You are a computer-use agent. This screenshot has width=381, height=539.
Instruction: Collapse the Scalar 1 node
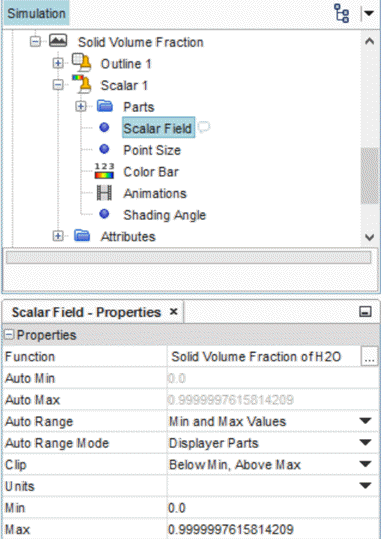(x=58, y=85)
